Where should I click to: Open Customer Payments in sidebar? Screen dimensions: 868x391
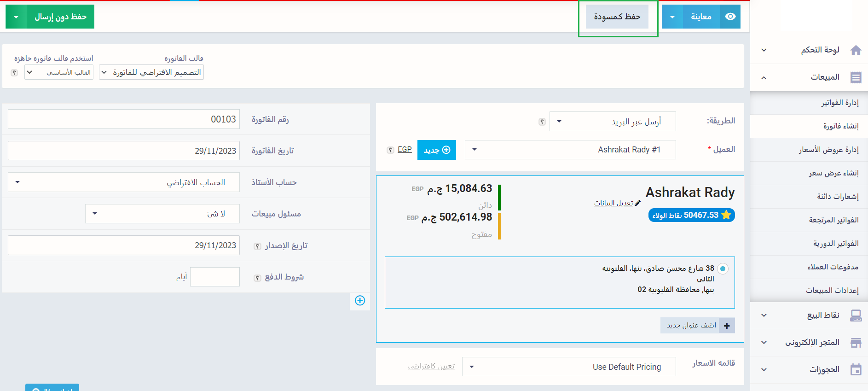pyautogui.click(x=833, y=267)
